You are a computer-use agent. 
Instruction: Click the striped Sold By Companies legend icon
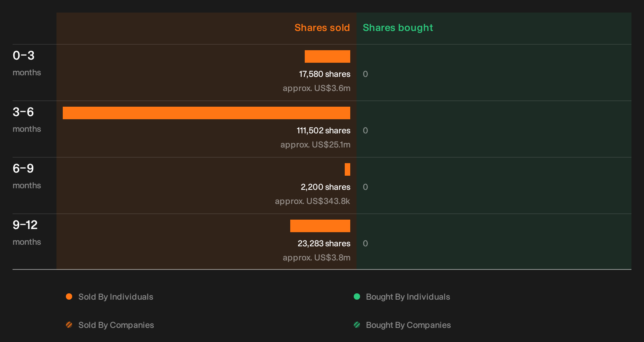pyautogui.click(x=69, y=325)
